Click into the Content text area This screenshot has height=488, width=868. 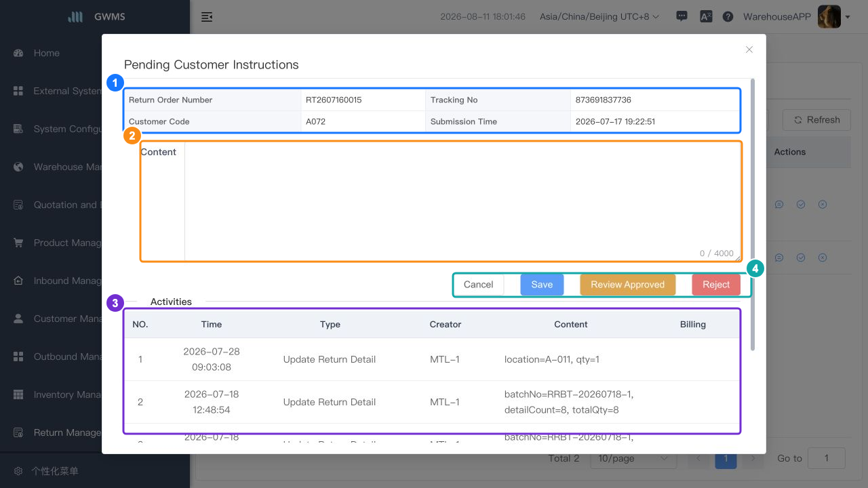coord(463,201)
